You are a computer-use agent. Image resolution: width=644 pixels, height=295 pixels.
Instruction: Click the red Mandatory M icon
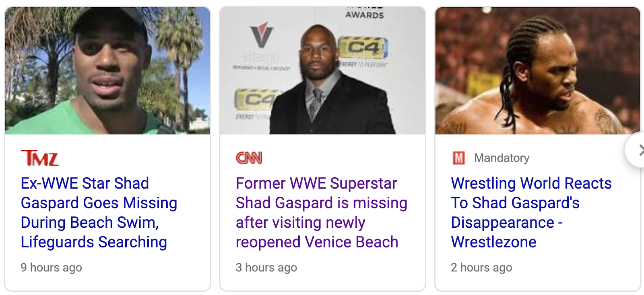click(x=458, y=158)
